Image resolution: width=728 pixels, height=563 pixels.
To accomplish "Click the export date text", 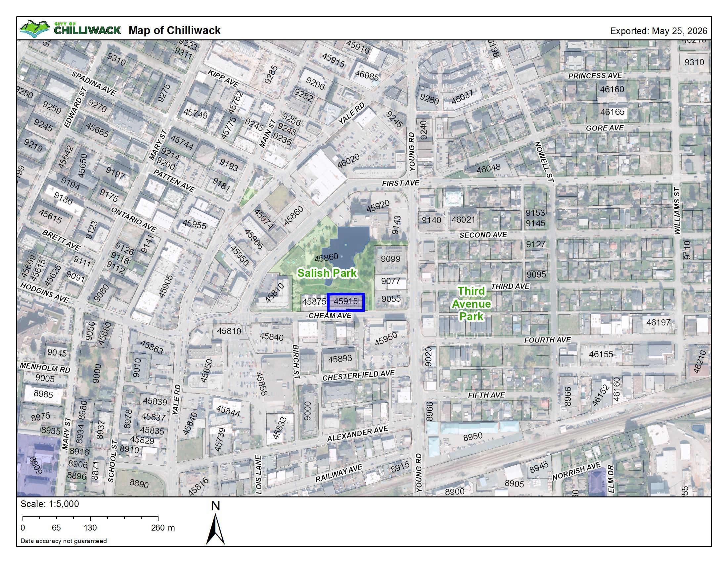I will [x=659, y=31].
